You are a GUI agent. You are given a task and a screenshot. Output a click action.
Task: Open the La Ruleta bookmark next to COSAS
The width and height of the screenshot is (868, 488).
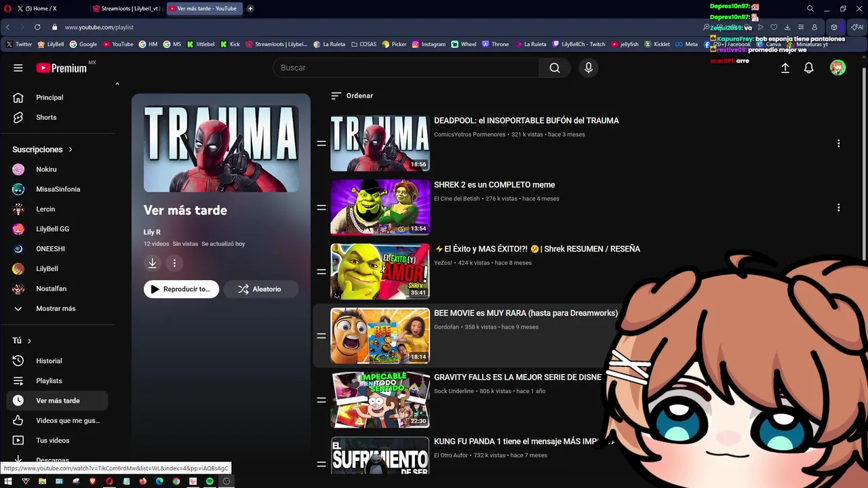(329, 44)
